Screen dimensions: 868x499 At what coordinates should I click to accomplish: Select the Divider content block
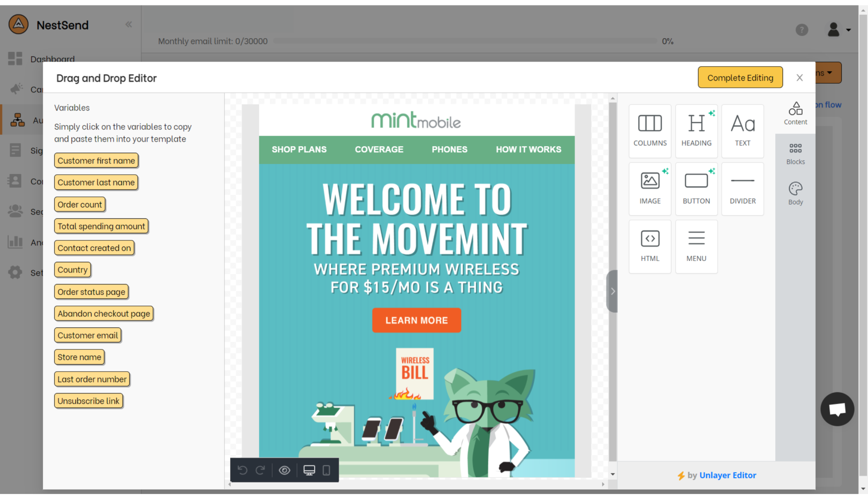[742, 188]
